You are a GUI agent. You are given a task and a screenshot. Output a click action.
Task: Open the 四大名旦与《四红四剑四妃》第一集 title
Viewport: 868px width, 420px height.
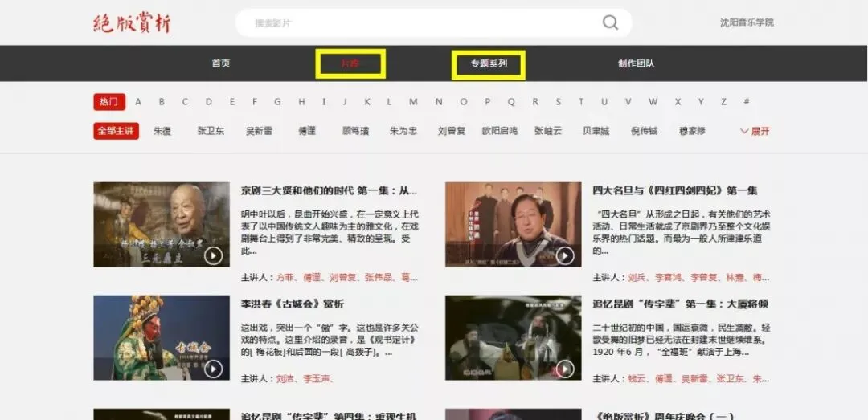(x=675, y=191)
